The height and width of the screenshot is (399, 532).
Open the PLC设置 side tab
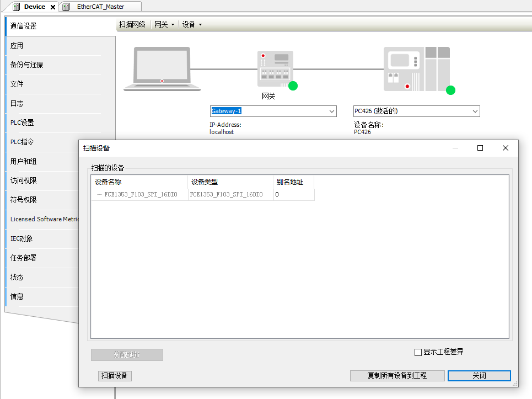61,123
